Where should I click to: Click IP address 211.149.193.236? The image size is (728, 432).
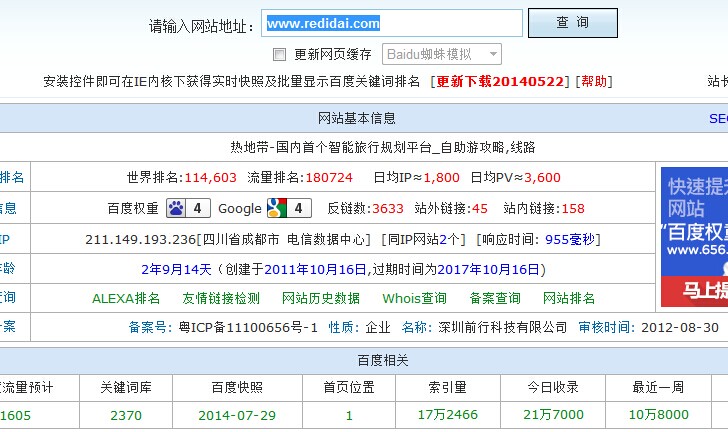click(x=141, y=240)
